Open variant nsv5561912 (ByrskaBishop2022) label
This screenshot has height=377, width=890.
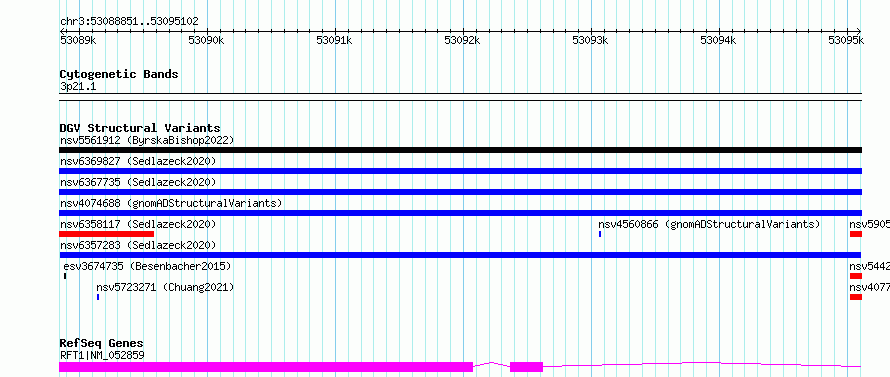[147, 140]
